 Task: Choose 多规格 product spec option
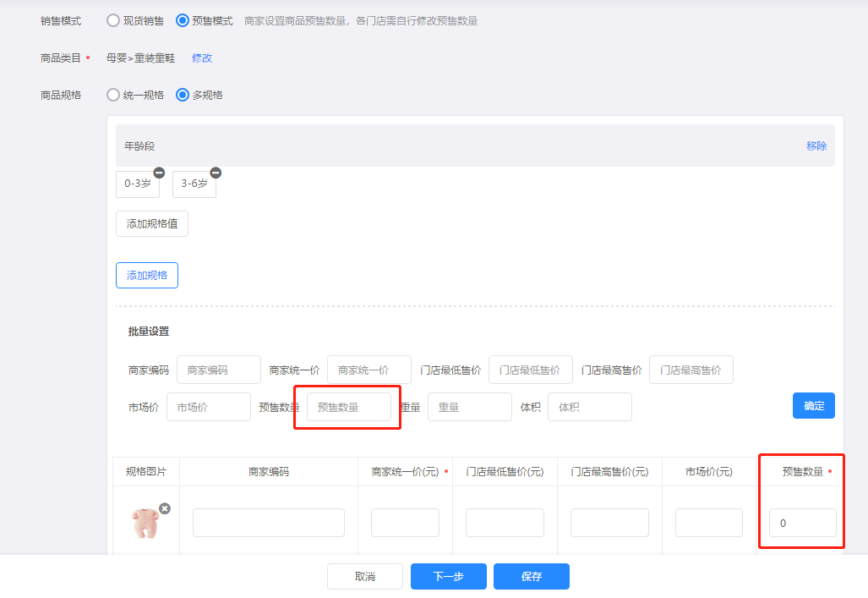click(x=182, y=95)
